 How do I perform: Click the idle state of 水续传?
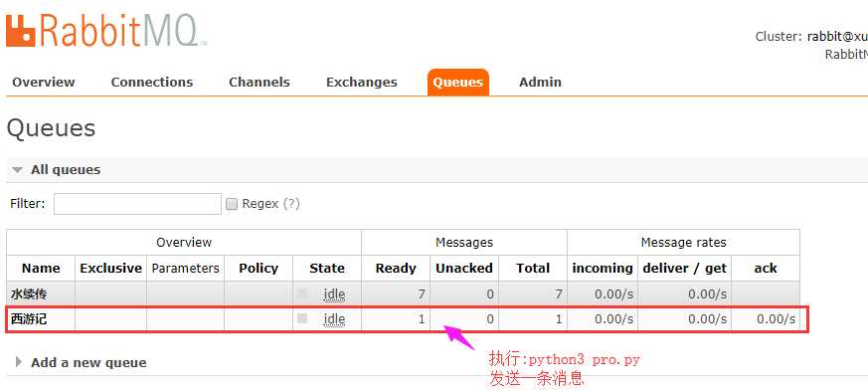coord(334,294)
